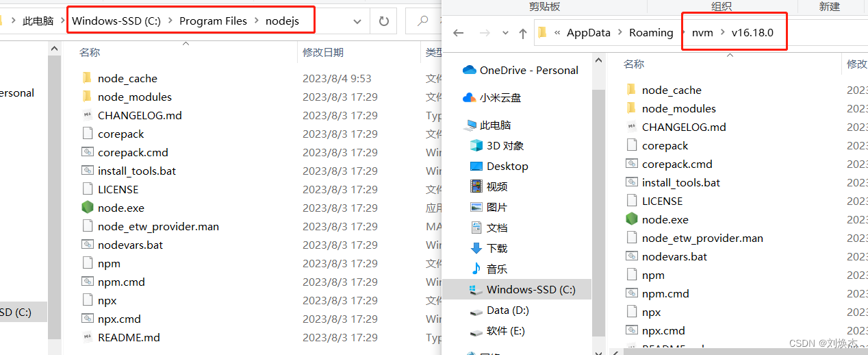Select corepack file icon in nodejs window
Image resolution: width=868 pixels, height=355 pixels.
click(87, 134)
